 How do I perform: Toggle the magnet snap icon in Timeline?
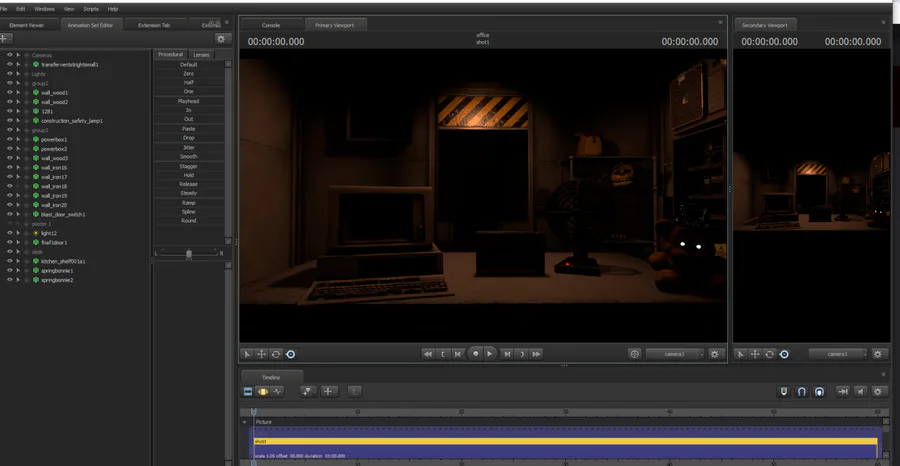[x=802, y=391]
